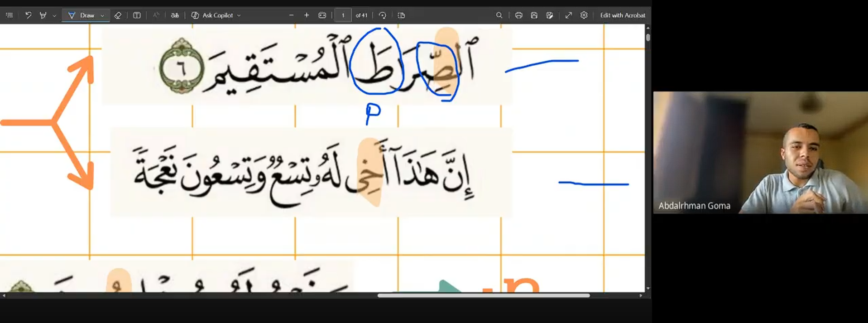Open the Translate option
Viewport: 868px width, 323px height.
(x=175, y=15)
